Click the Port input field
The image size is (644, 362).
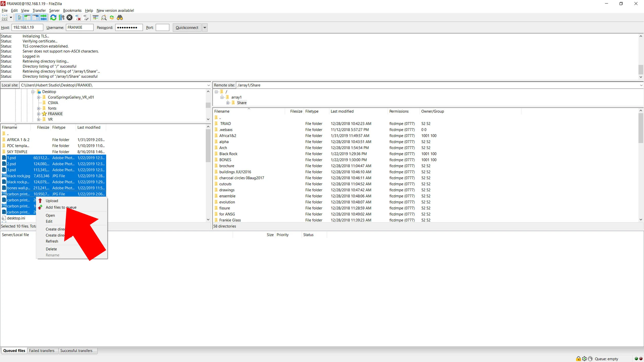pos(163,28)
